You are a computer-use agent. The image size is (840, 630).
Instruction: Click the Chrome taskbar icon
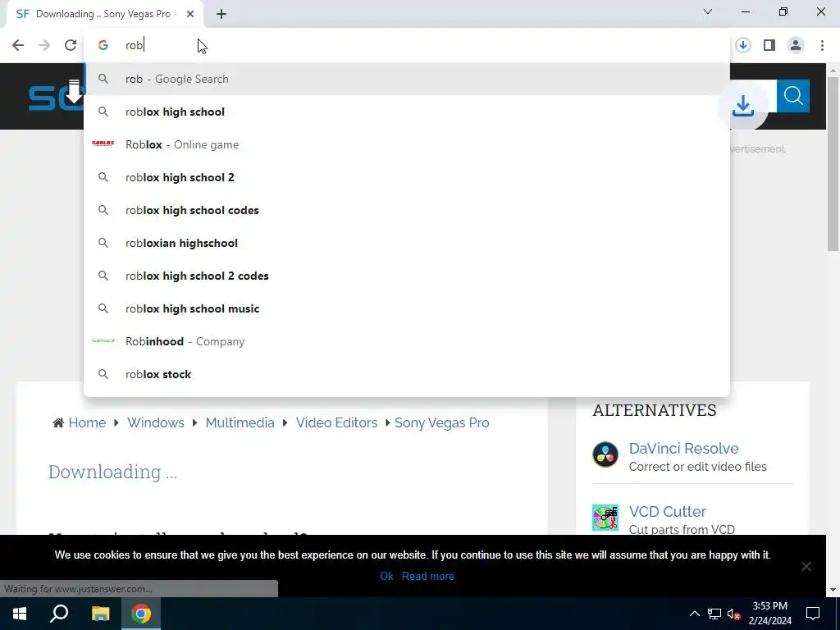pyautogui.click(x=141, y=614)
